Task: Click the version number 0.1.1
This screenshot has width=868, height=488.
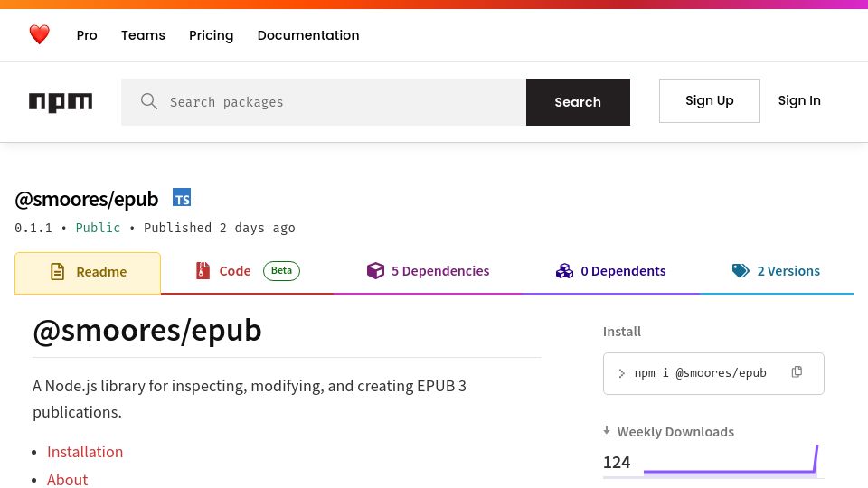Action: tap(33, 228)
